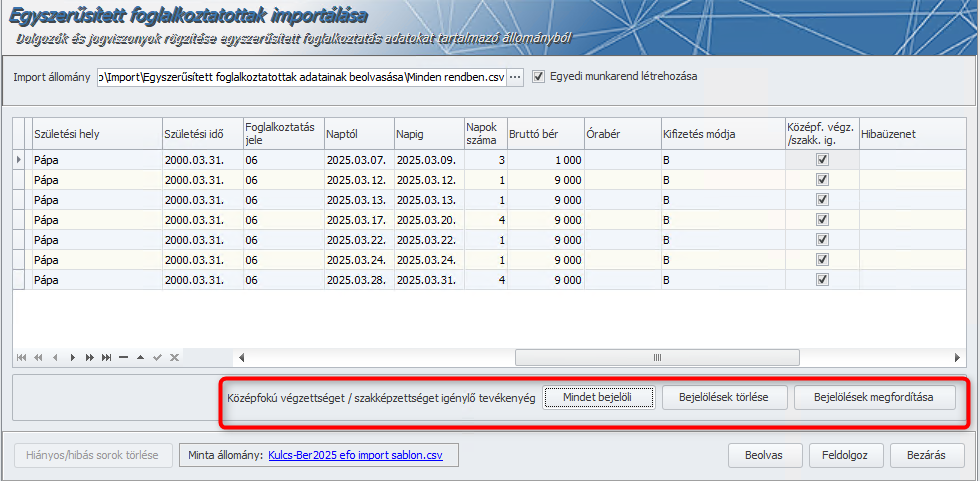Jump to next page with double-right arrow
Viewport: 980px width, 481px height.
point(90,357)
